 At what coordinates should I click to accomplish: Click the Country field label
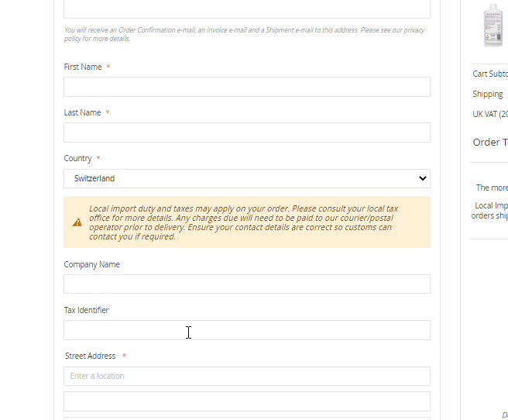coord(77,158)
